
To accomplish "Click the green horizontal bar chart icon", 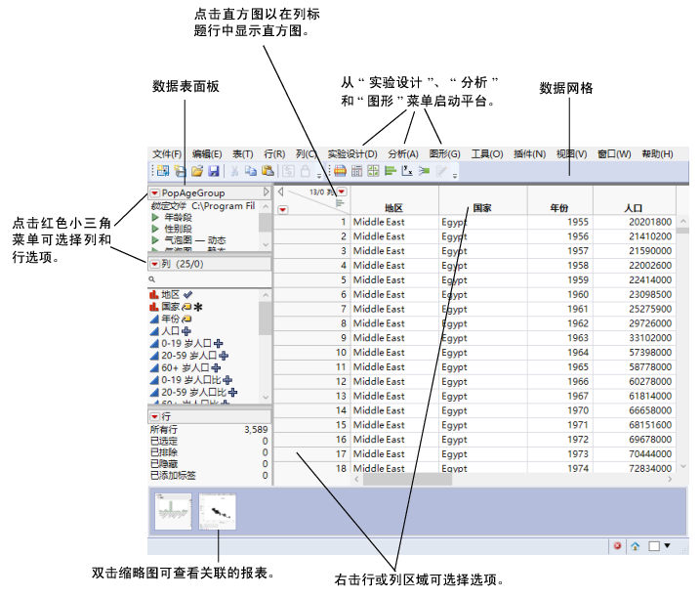I will point(391,171).
